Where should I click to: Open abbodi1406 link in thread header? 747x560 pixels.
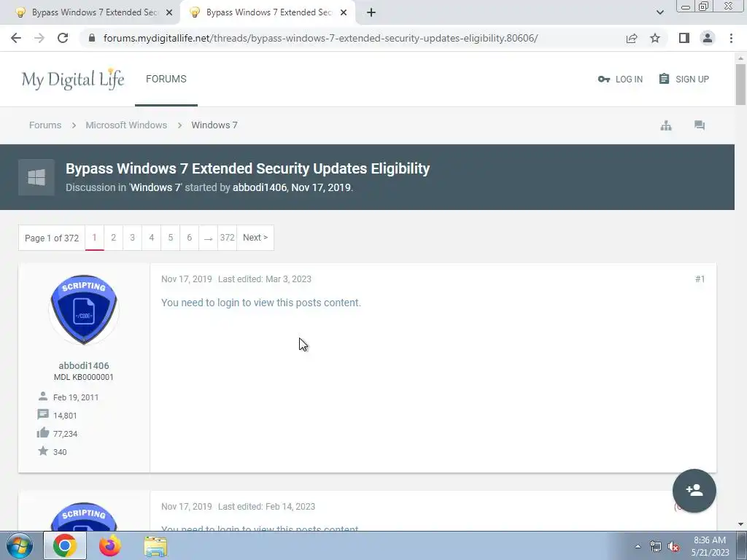(260, 187)
